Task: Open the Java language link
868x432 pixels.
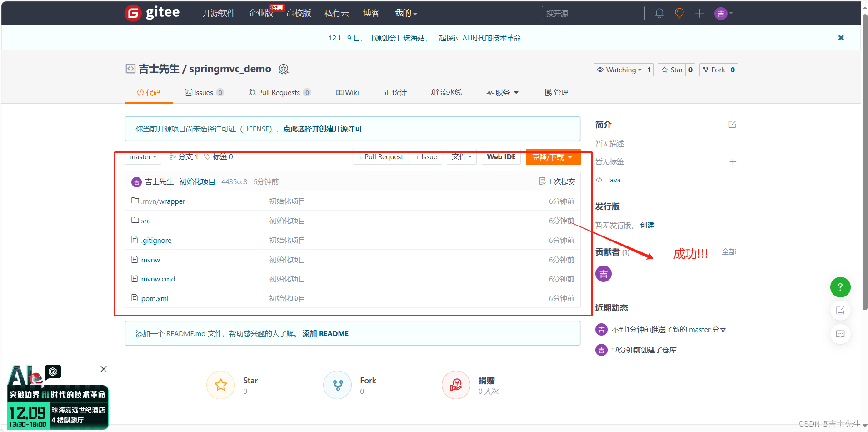Action: pyautogui.click(x=614, y=180)
